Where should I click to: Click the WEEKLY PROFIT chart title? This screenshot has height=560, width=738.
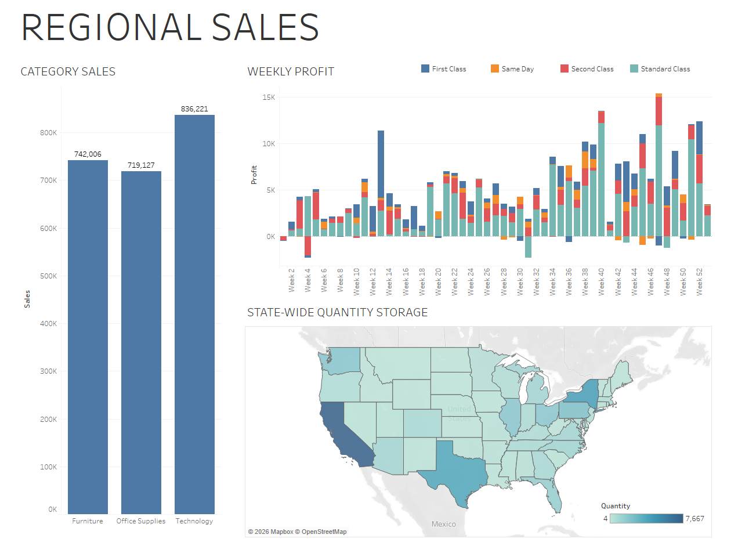(x=291, y=71)
